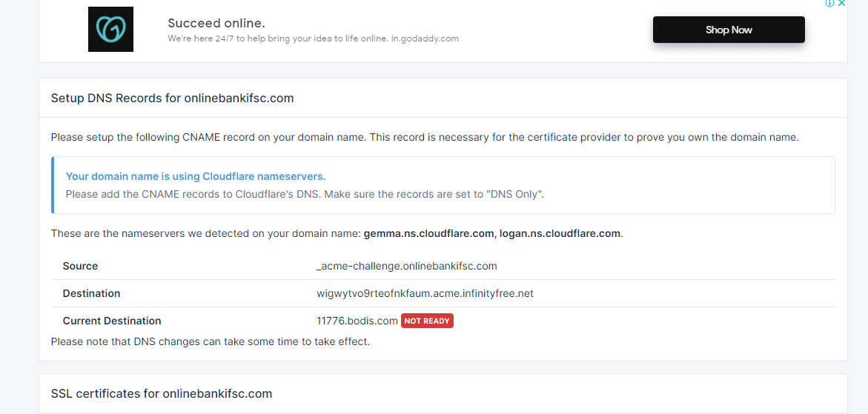Click the Source row label
The image size is (868, 414).
[x=80, y=266]
